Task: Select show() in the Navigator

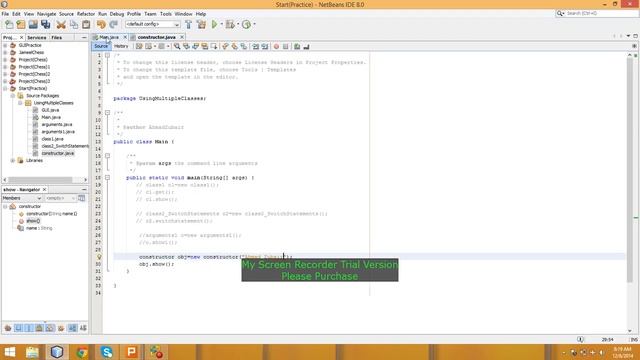Action: click(x=33, y=221)
